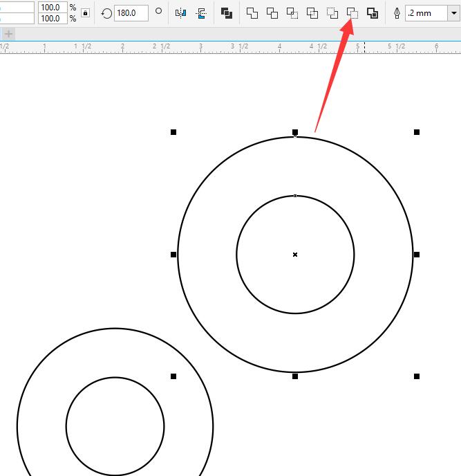Viewport: 461px width, 476px height.
Task: Click the Mirror vertically icon
Action: pos(201,12)
